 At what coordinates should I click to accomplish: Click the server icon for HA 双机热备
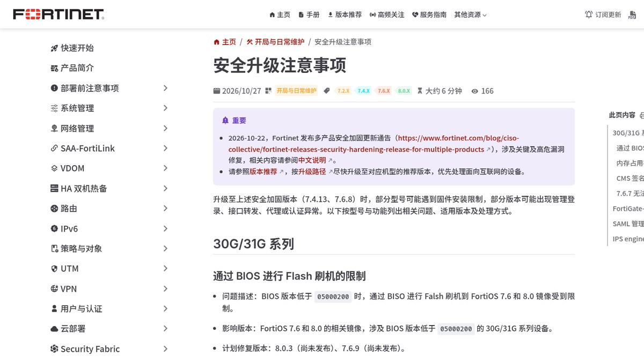click(54, 189)
